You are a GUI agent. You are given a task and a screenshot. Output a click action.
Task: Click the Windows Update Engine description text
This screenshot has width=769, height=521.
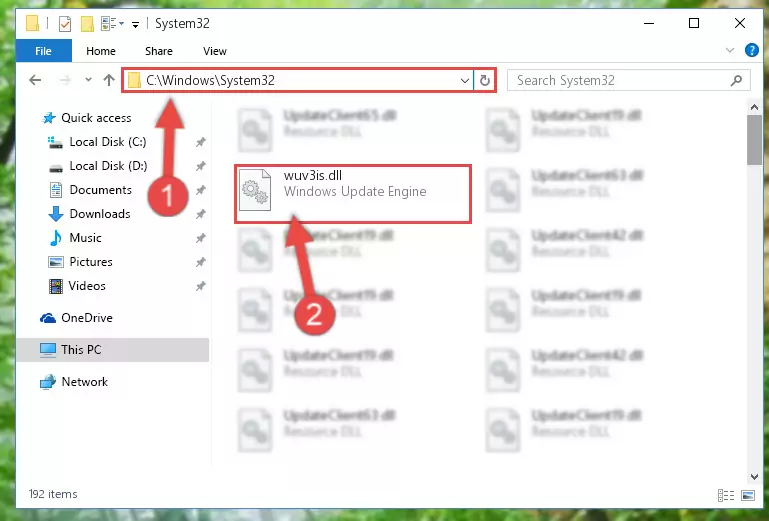pos(355,191)
